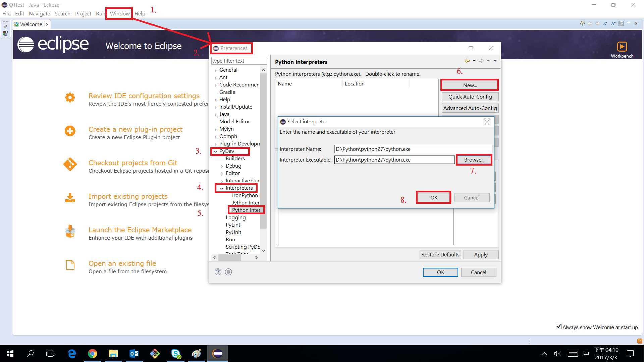
Task: Click the Restore icon in the left trim bar
Action: 5,26
